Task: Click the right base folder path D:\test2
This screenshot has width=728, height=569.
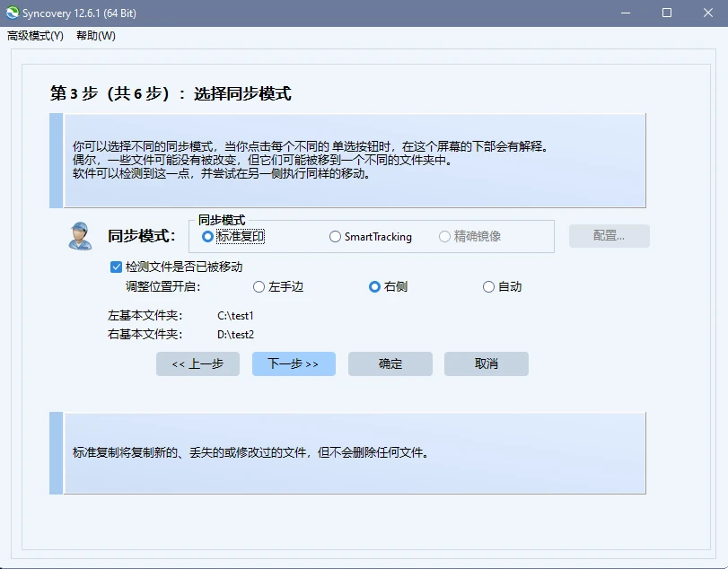Action: point(235,335)
